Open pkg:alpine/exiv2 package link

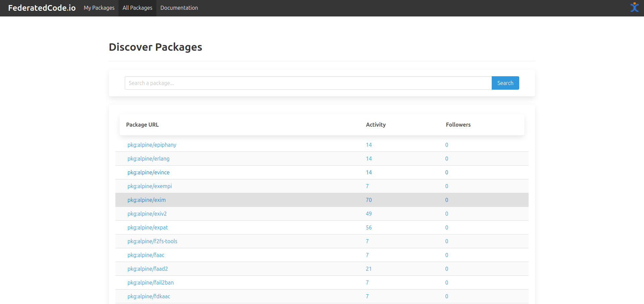point(147,214)
